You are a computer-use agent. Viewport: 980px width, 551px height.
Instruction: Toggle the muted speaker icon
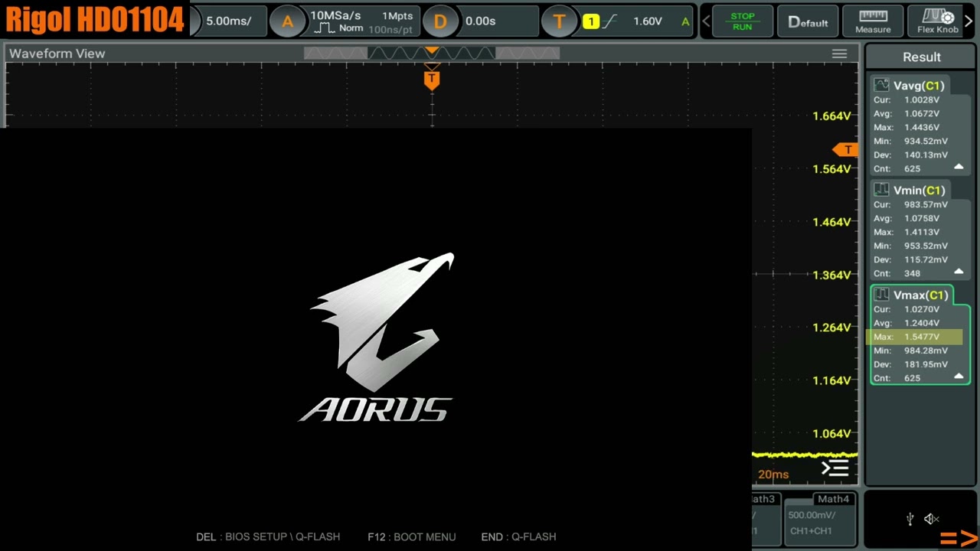click(931, 519)
